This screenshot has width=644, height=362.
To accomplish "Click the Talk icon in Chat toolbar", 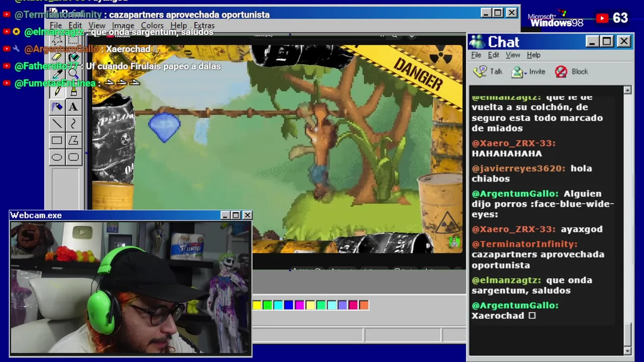I will (x=480, y=72).
